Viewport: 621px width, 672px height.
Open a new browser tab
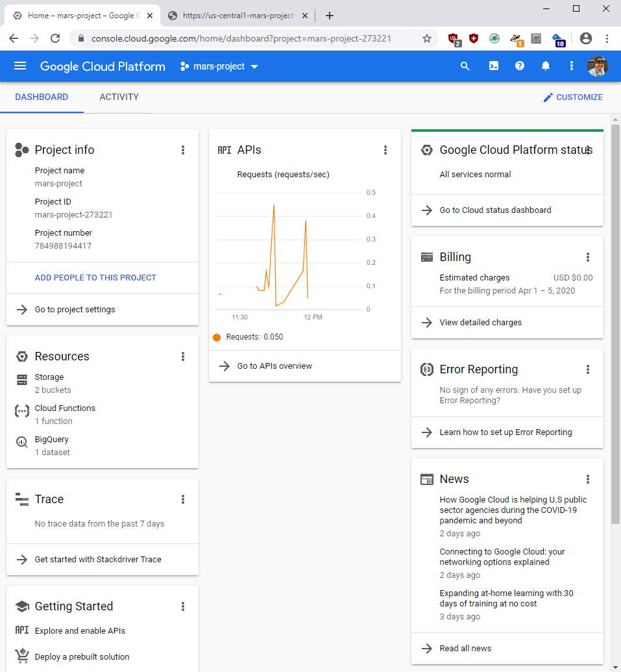pyautogui.click(x=330, y=16)
